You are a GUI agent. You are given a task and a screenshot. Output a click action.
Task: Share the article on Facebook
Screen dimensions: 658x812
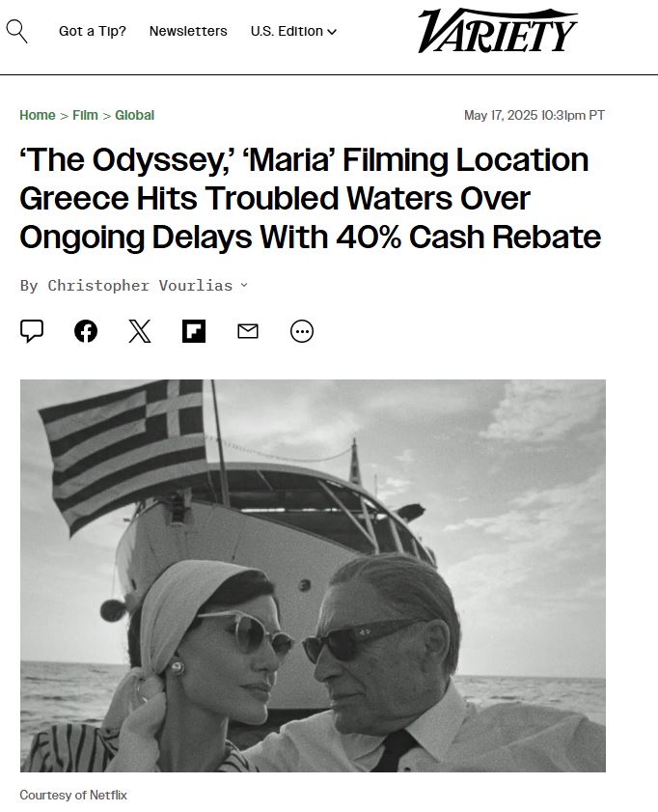pyautogui.click(x=86, y=331)
